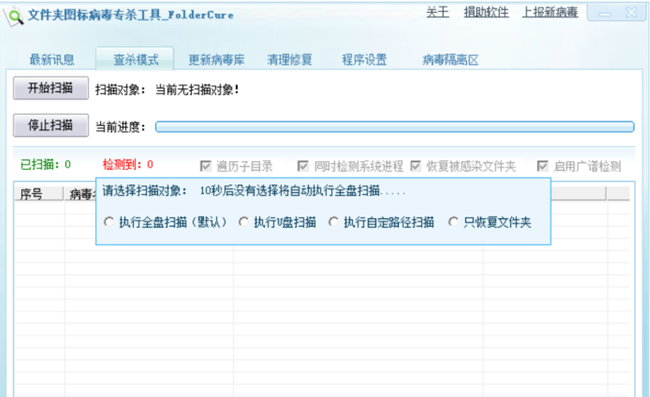The height and width of the screenshot is (397, 650).
Task: Open the 更新病毒库 tab
Action: click(x=216, y=60)
